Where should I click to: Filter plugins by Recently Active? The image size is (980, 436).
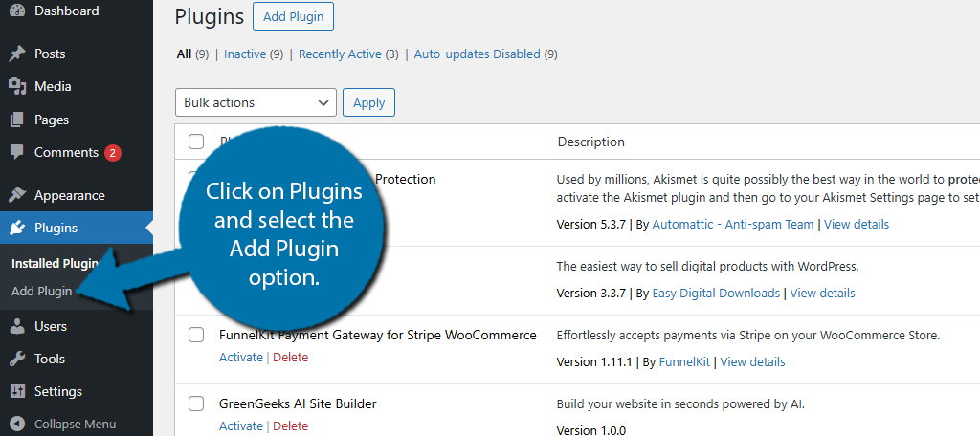point(340,54)
